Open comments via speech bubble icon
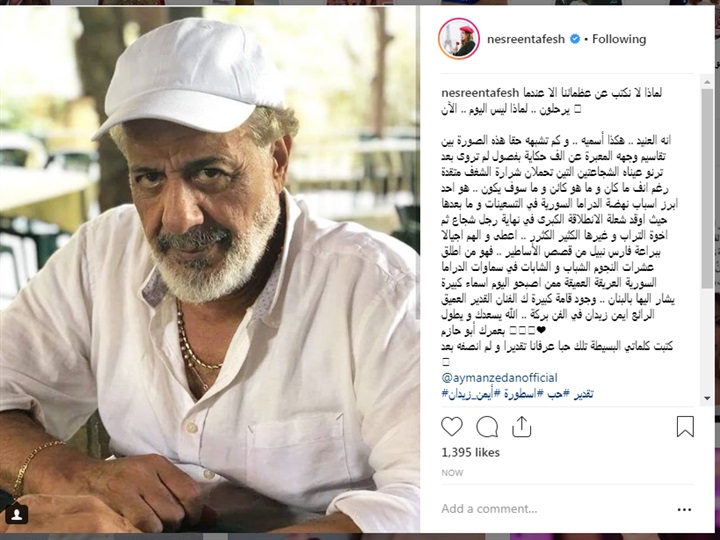The height and width of the screenshot is (540, 720). (487, 427)
